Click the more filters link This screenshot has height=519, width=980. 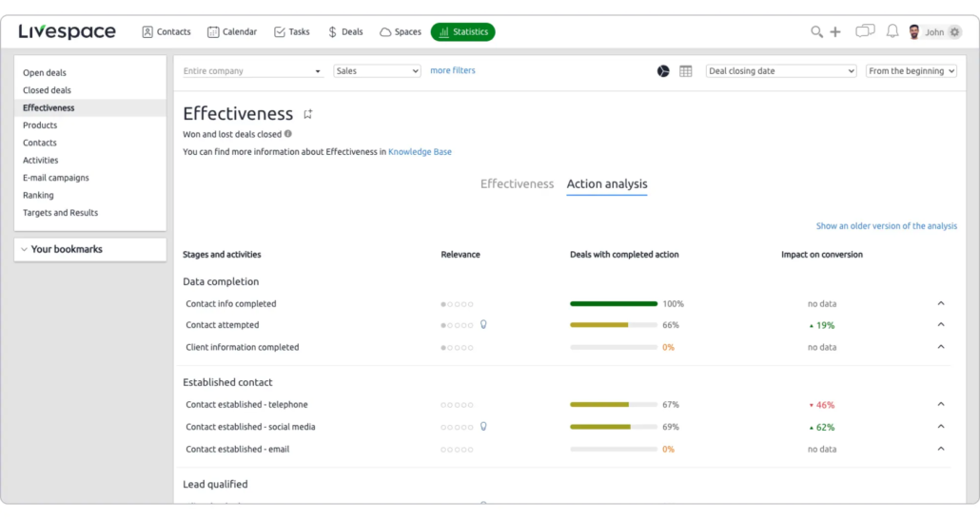pyautogui.click(x=453, y=70)
